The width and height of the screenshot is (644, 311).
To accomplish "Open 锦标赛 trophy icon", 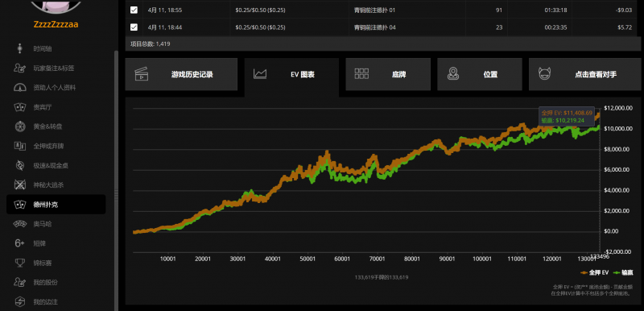I will point(19,263).
